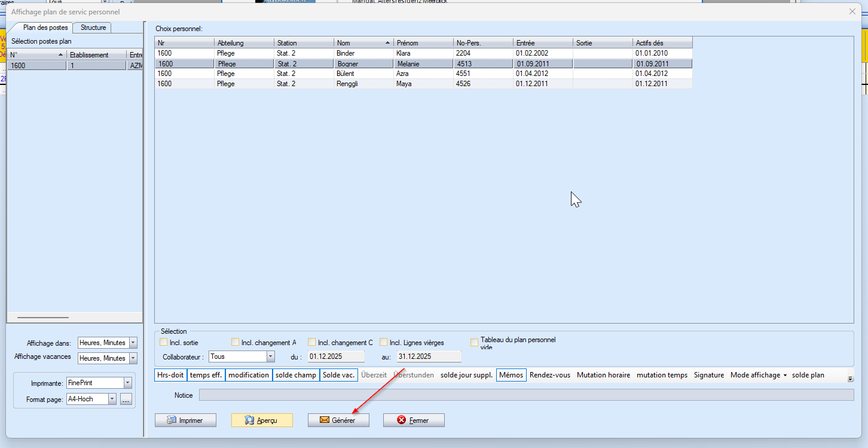Sort the list by Nom column header
The image size is (868, 448).
click(363, 43)
